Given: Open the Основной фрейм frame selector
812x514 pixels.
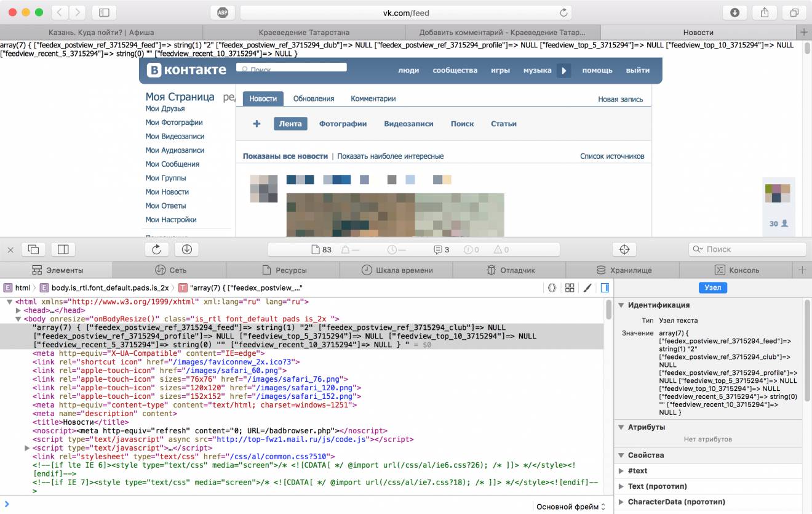Looking at the screenshot, I should point(571,507).
